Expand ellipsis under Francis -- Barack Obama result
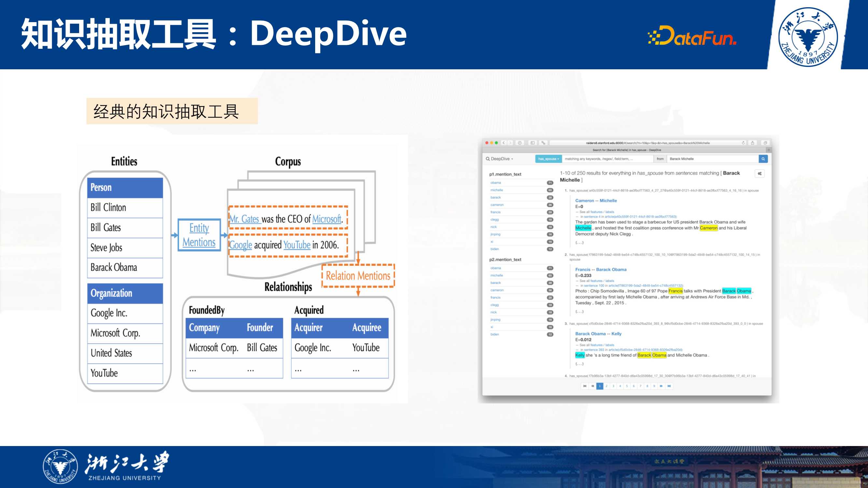Image resolution: width=868 pixels, height=488 pixels. coord(579,312)
